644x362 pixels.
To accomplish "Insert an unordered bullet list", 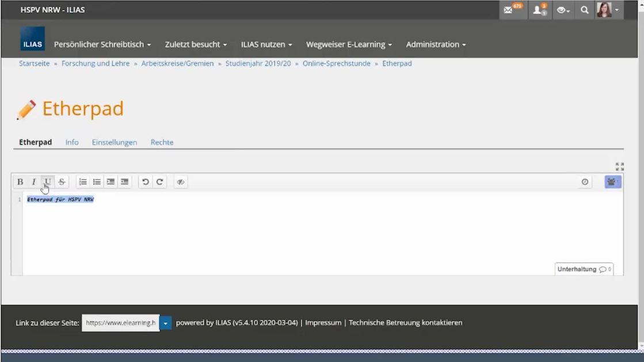I will (97, 182).
